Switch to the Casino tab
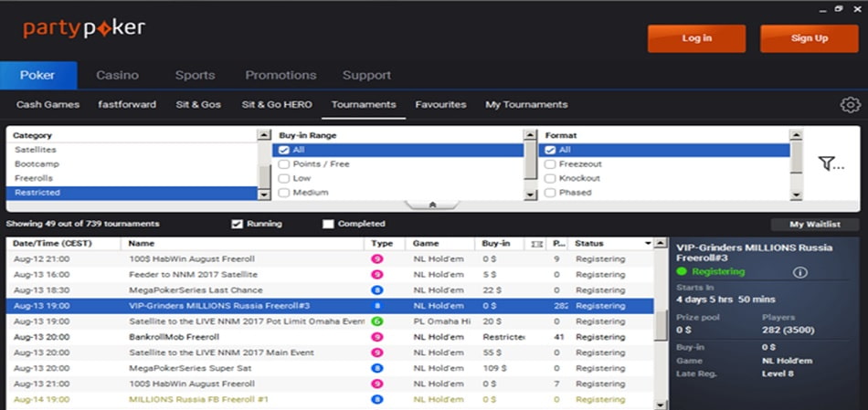Screen dimensions: 868x410 (x=117, y=75)
